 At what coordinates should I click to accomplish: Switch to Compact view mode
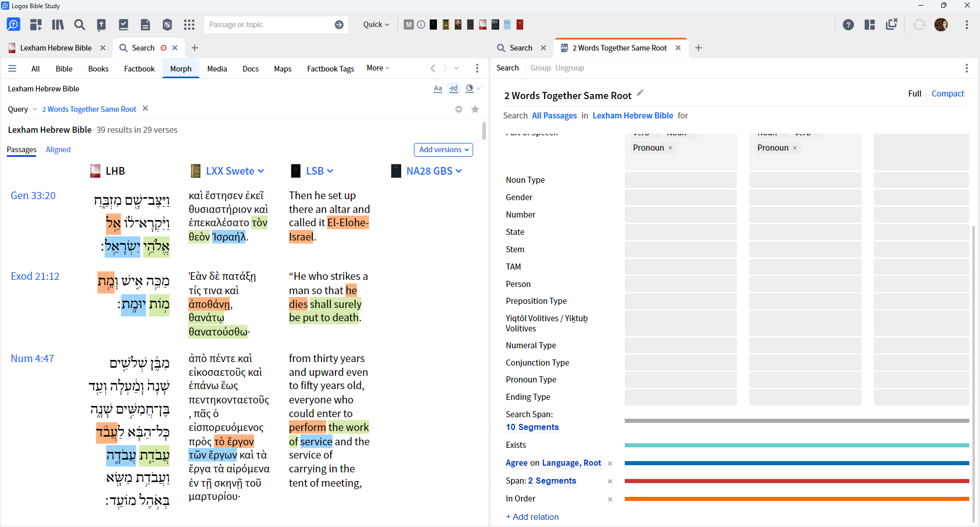(948, 93)
